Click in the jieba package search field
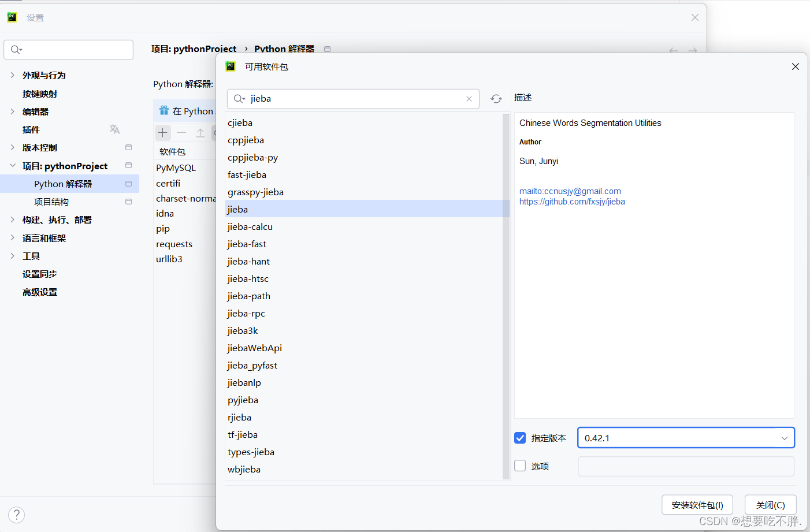810x532 pixels. tap(354, 99)
